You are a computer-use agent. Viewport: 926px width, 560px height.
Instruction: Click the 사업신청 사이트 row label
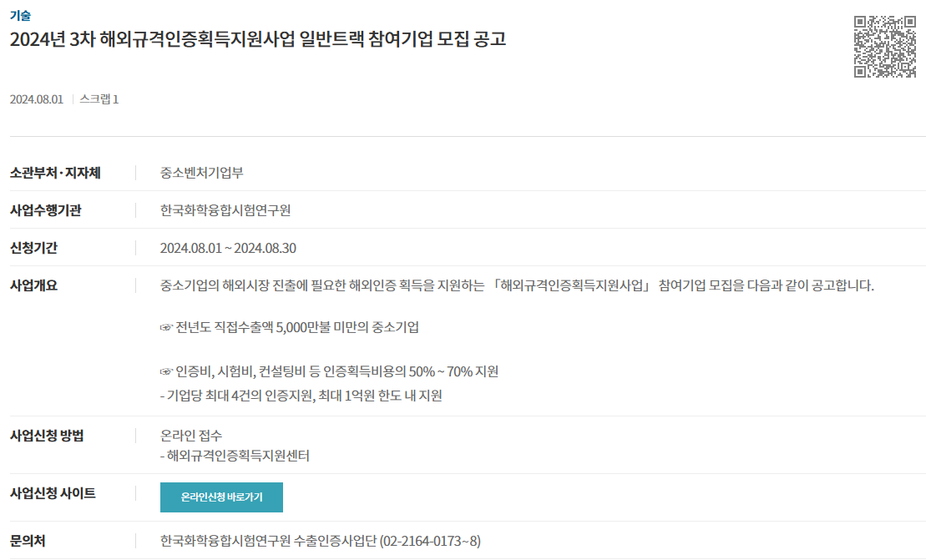[x=53, y=493]
